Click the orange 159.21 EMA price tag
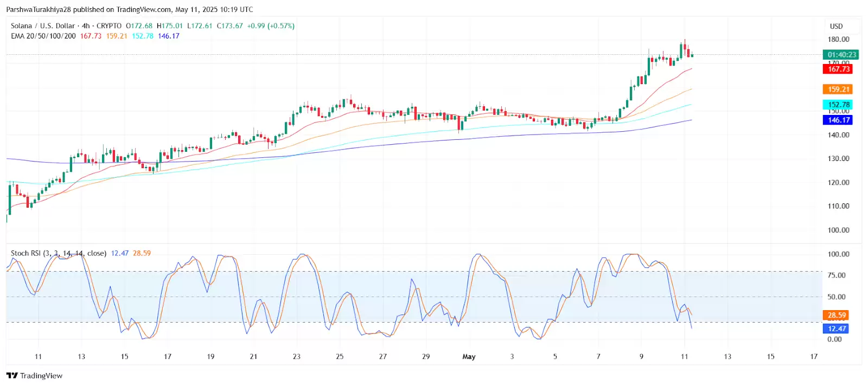The width and height of the screenshot is (868, 386). [x=838, y=89]
